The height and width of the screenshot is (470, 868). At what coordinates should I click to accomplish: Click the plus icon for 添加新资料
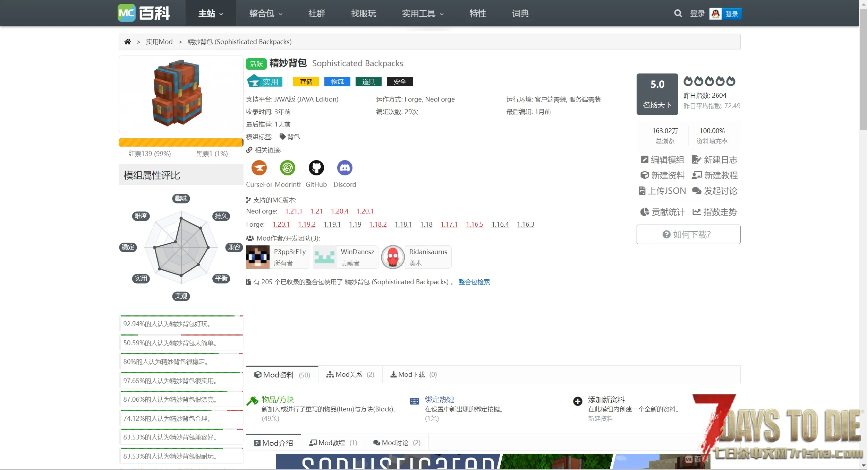click(578, 401)
